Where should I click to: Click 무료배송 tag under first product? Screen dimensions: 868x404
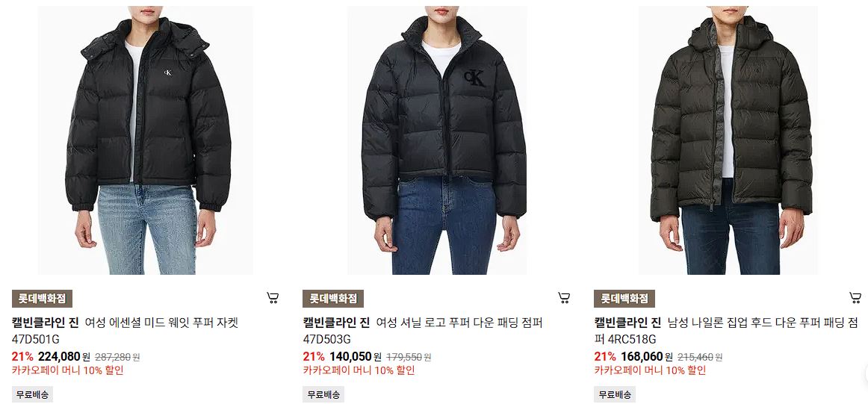point(32,394)
